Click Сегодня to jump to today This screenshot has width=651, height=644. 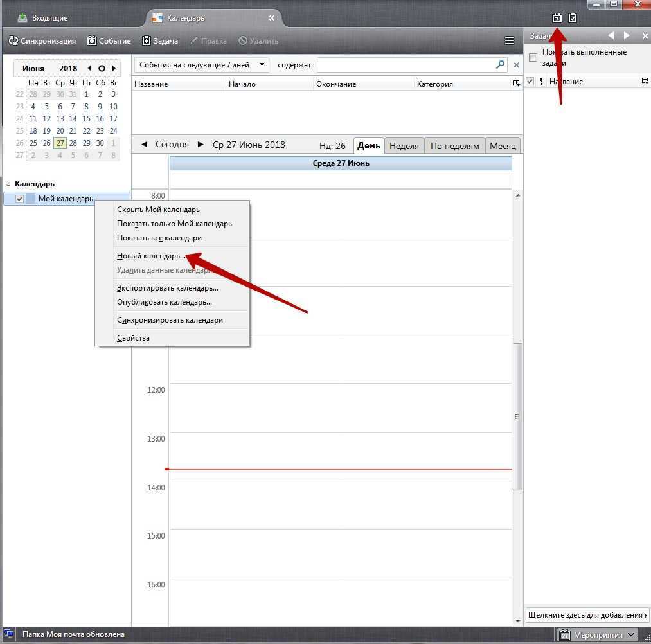(x=172, y=145)
